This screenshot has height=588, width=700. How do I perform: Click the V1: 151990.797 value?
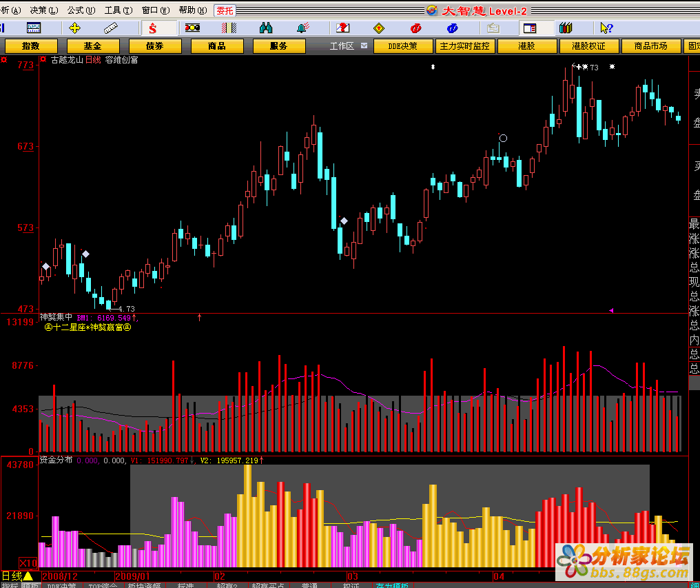(159, 460)
